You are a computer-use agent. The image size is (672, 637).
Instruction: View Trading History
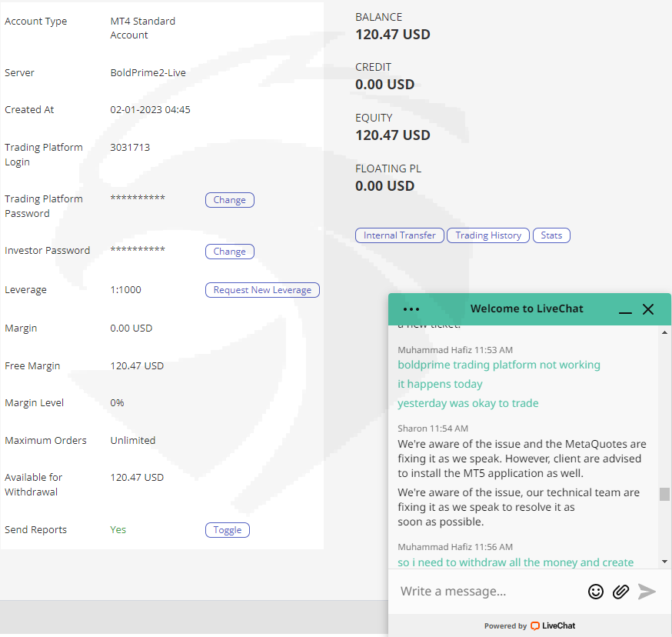tap(488, 235)
